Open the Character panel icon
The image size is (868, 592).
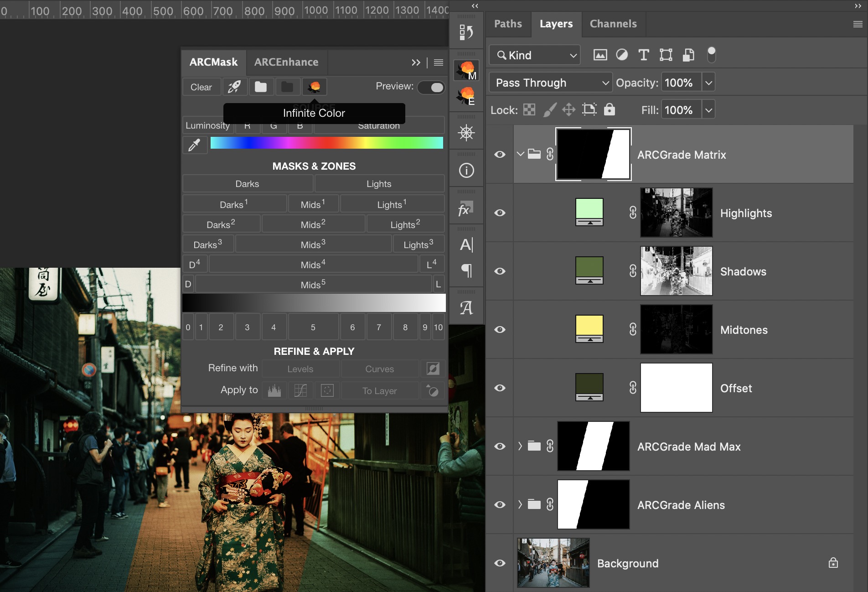[466, 245]
